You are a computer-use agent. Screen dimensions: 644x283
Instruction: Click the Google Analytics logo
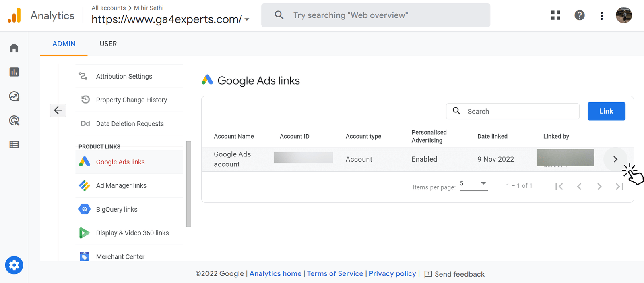14,16
